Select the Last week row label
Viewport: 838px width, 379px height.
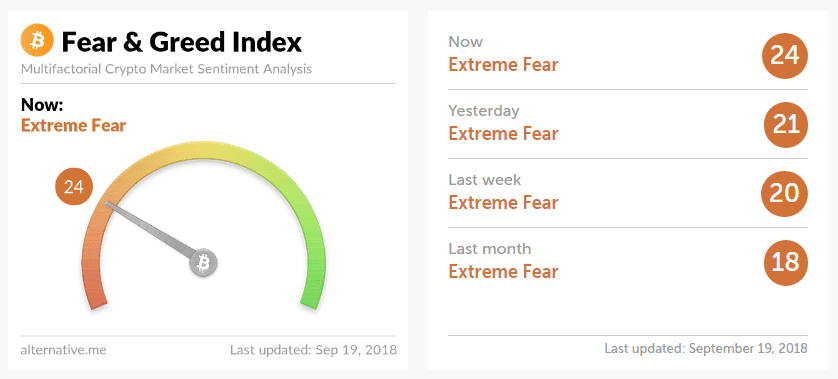[x=485, y=180]
